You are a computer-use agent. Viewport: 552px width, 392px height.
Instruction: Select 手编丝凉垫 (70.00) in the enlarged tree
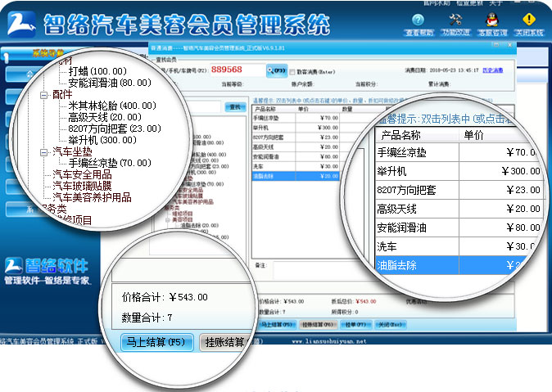[x=110, y=163]
